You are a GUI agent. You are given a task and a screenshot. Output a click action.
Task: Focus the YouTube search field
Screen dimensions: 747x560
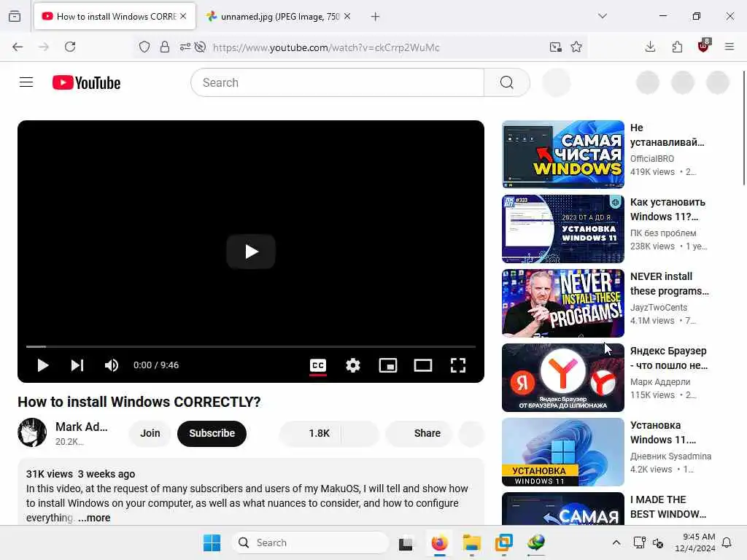pyautogui.click(x=337, y=82)
